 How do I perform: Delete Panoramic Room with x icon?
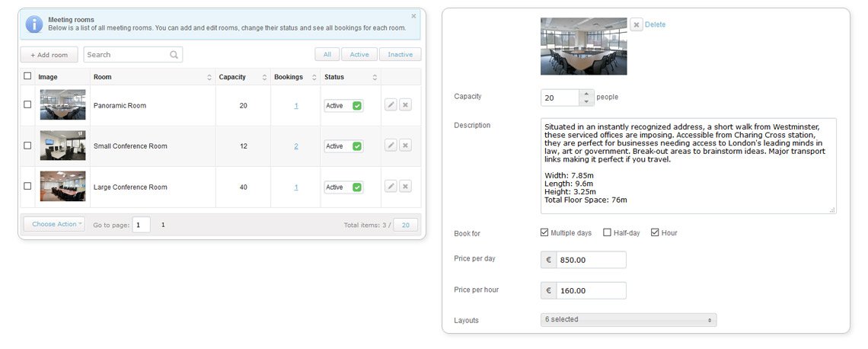pos(405,104)
